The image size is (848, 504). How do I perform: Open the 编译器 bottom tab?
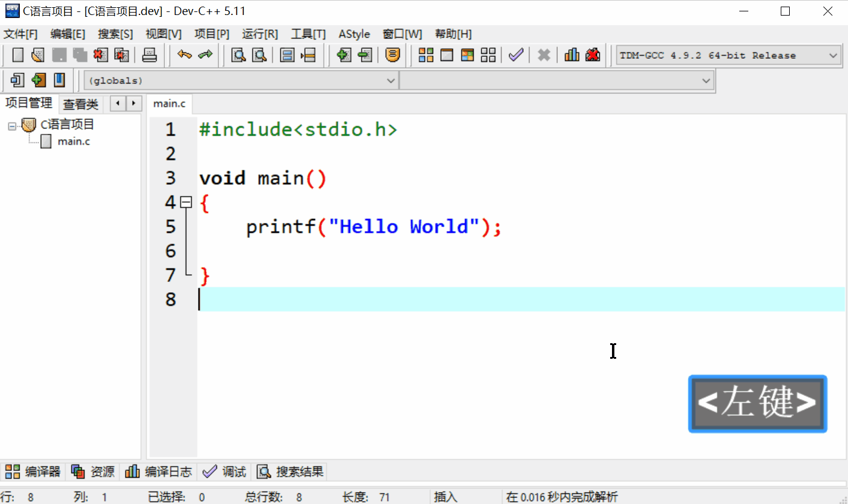(x=33, y=472)
